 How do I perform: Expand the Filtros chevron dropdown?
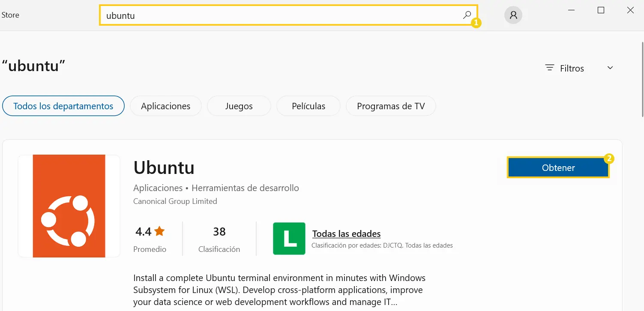(610, 68)
